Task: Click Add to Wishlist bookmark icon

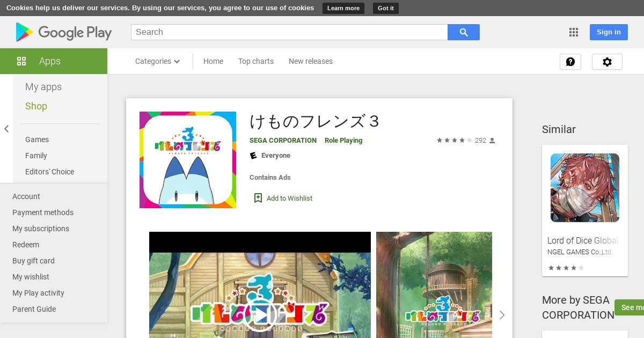Action: click(258, 198)
